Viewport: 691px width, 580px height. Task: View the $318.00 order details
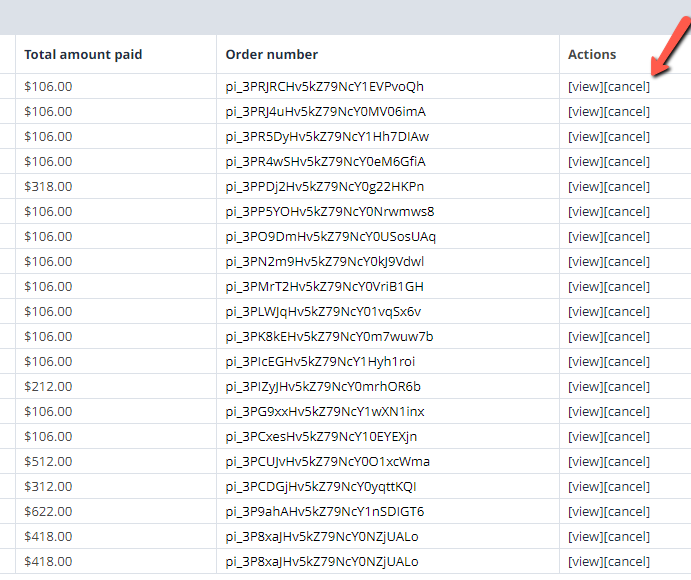pos(586,186)
